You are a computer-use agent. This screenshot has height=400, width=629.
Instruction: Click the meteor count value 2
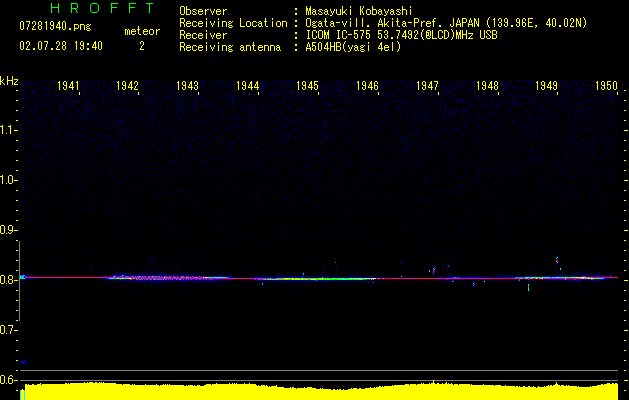(x=142, y=46)
